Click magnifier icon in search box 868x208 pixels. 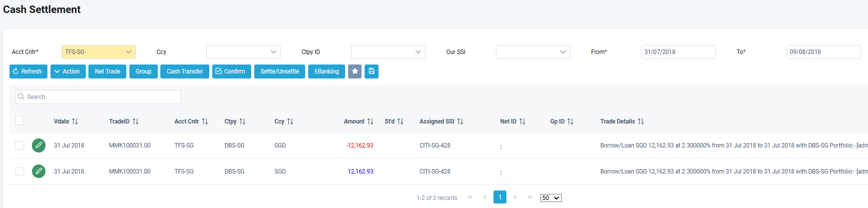pos(21,96)
